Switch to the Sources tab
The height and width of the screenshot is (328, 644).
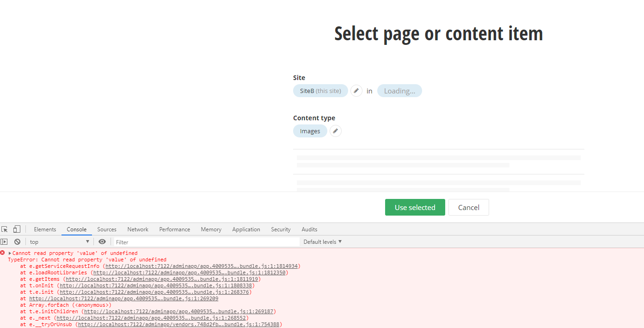tap(107, 229)
